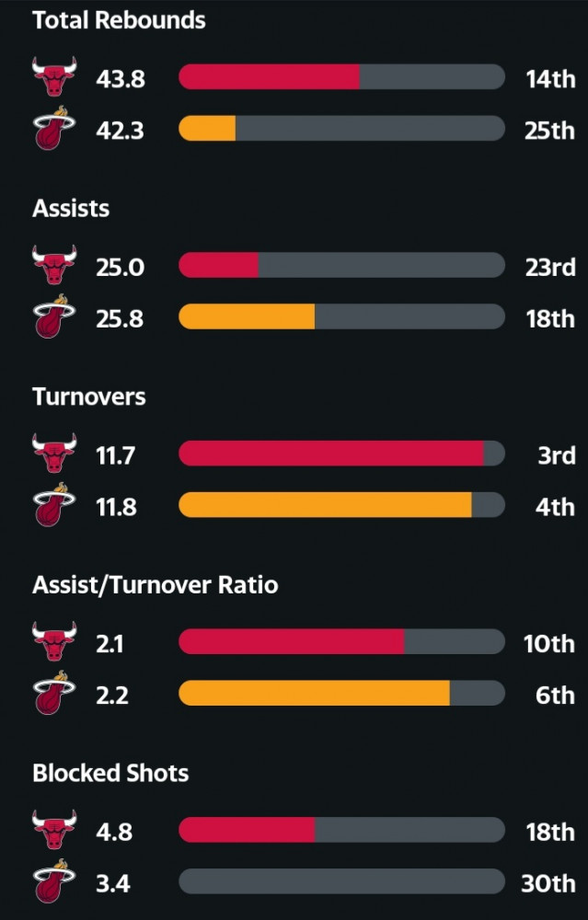The height and width of the screenshot is (920, 588).
Task: Click the Blocked Shots heading
Action: (111, 774)
